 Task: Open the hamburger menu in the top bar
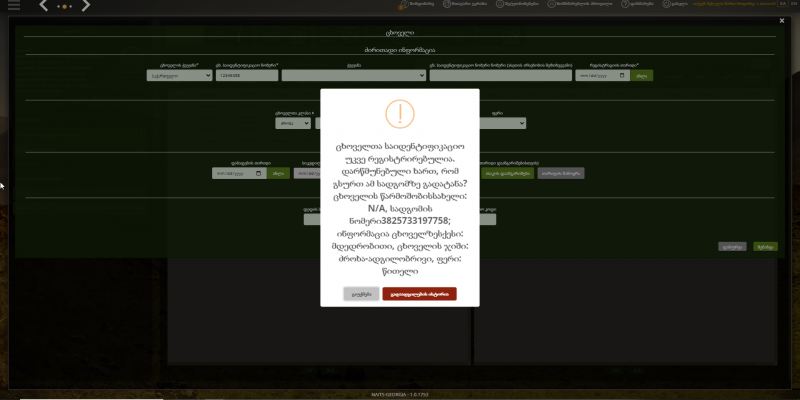pos(14,5)
